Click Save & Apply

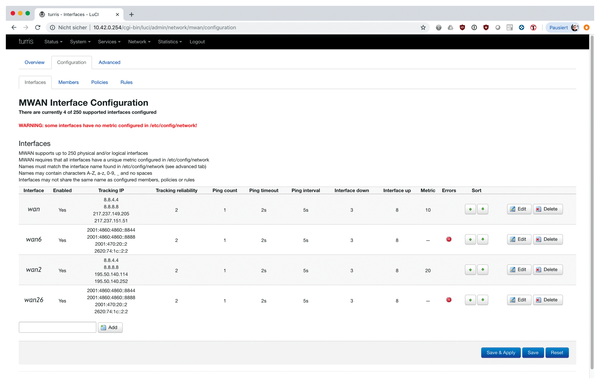click(x=501, y=353)
